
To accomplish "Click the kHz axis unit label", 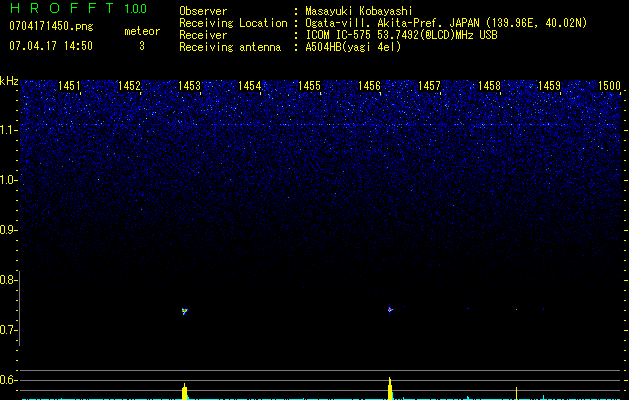I will point(9,80).
